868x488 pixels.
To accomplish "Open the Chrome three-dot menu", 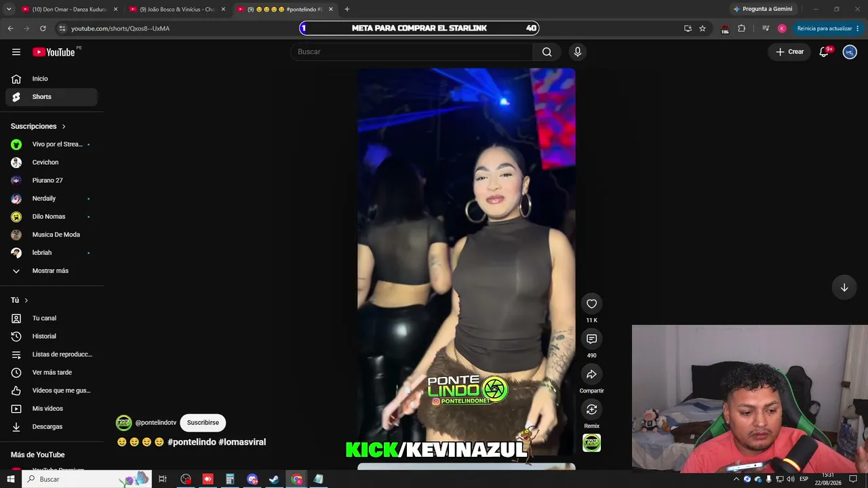I will tap(858, 28).
